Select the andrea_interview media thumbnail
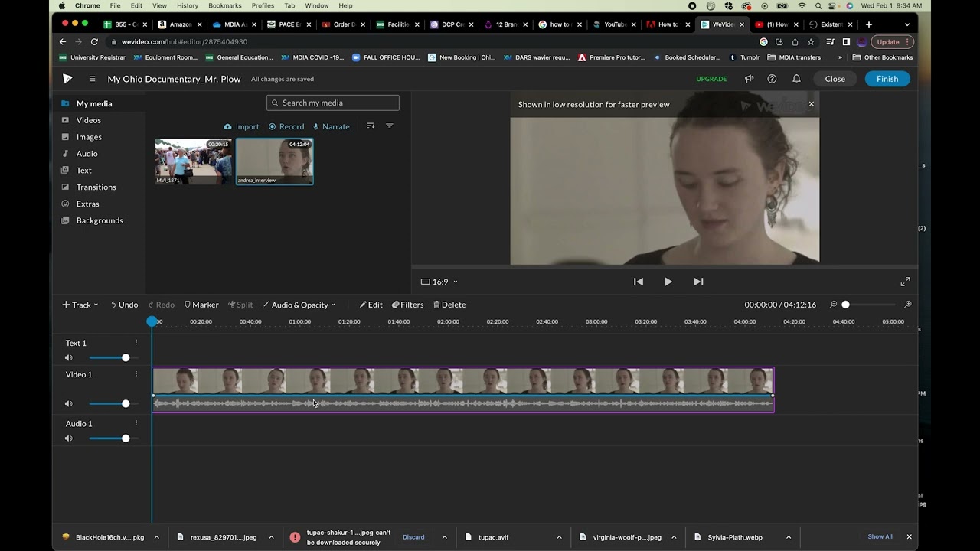This screenshot has height=551, width=980. [275, 161]
